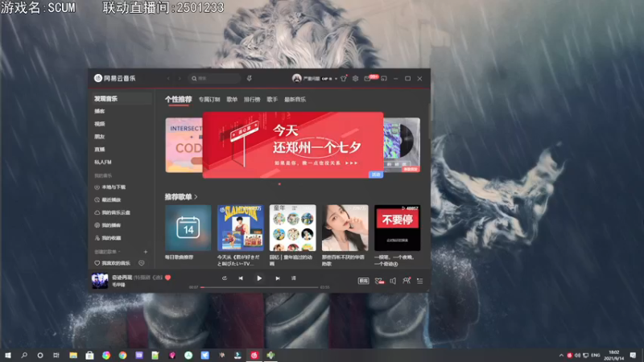The image size is (644, 362).
Task: Open File Explorer from the taskbar
Action: click(x=73, y=355)
